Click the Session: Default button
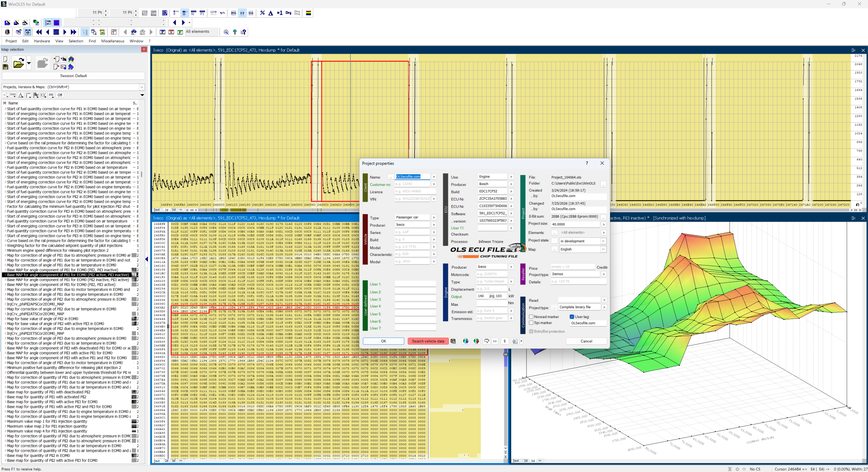Viewport: 868px width, 472px height. [74, 76]
